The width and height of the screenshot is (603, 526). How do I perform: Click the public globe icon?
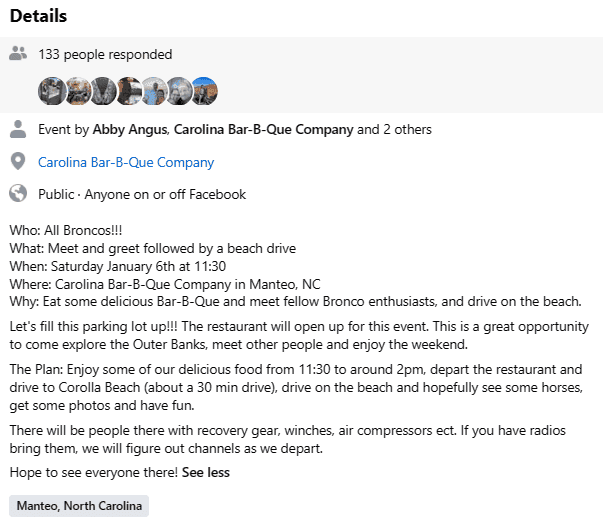point(18,193)
